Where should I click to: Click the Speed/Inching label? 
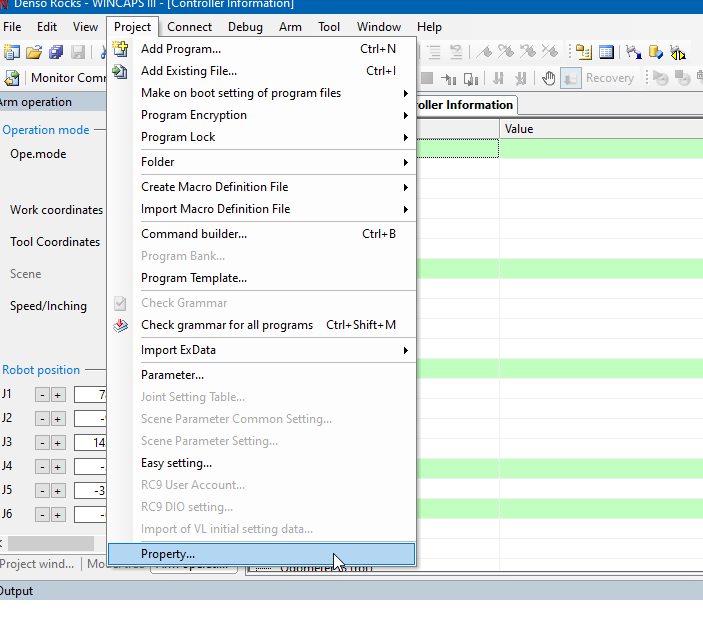point(48,306)
